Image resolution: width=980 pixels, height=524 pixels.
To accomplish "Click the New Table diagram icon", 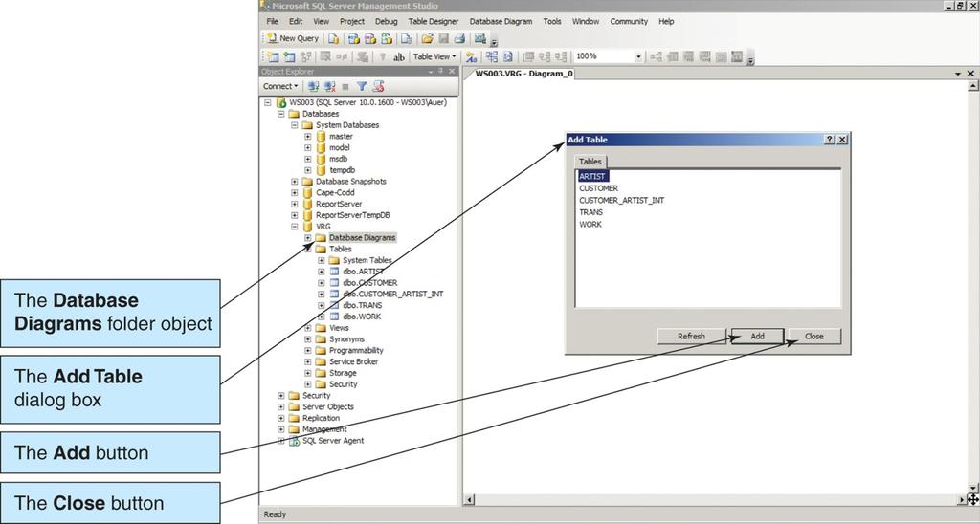I will 273,56.
